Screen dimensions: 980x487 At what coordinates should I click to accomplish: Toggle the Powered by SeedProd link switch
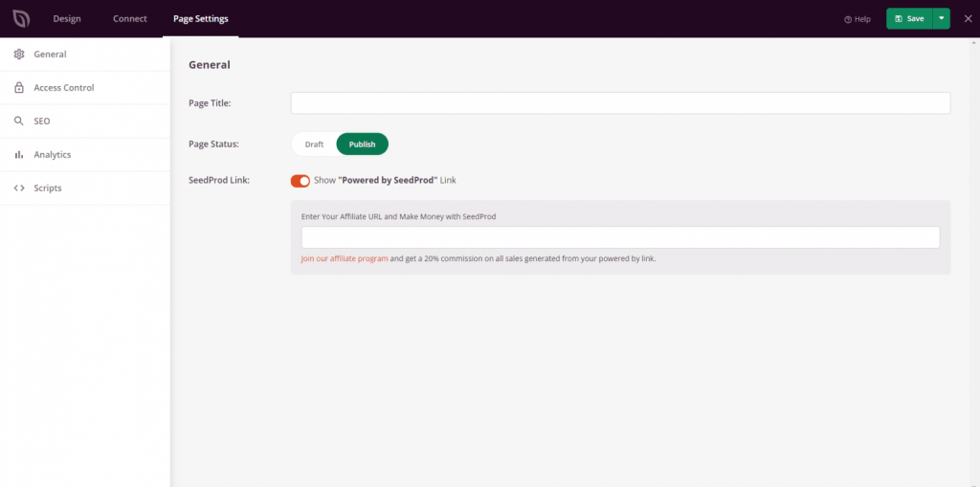[300, 181]
